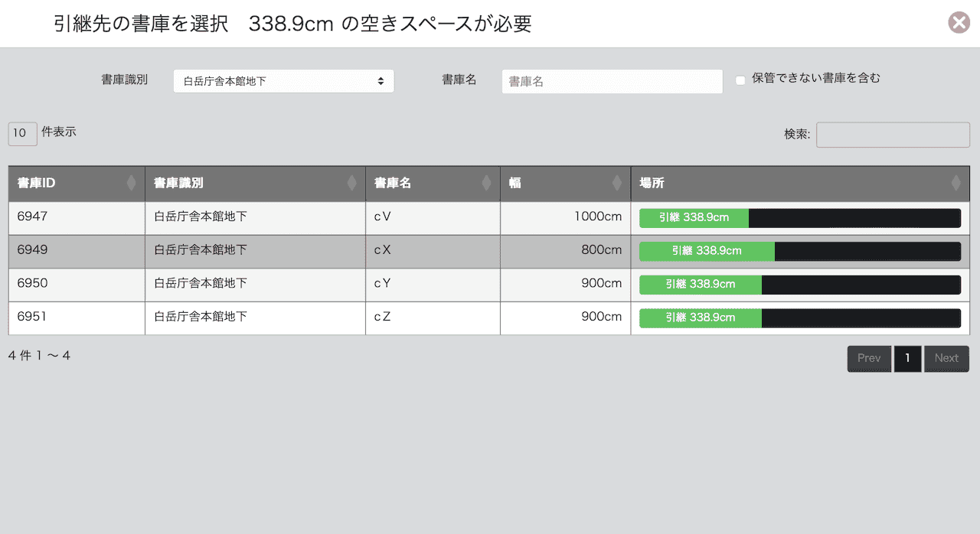Select page 1 in pagination
This screenshot has width=980, height=534.
(907, 358)
